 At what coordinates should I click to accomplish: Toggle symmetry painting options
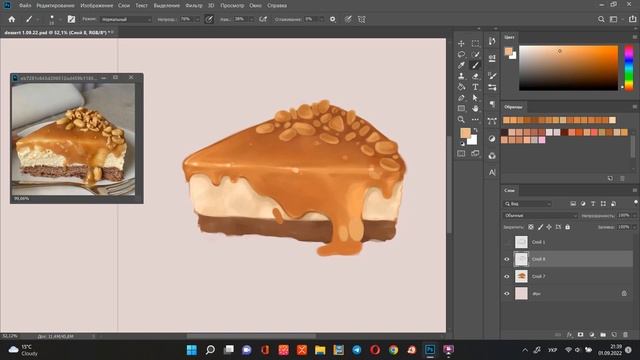pyautogui.click(x=362, y=19)
